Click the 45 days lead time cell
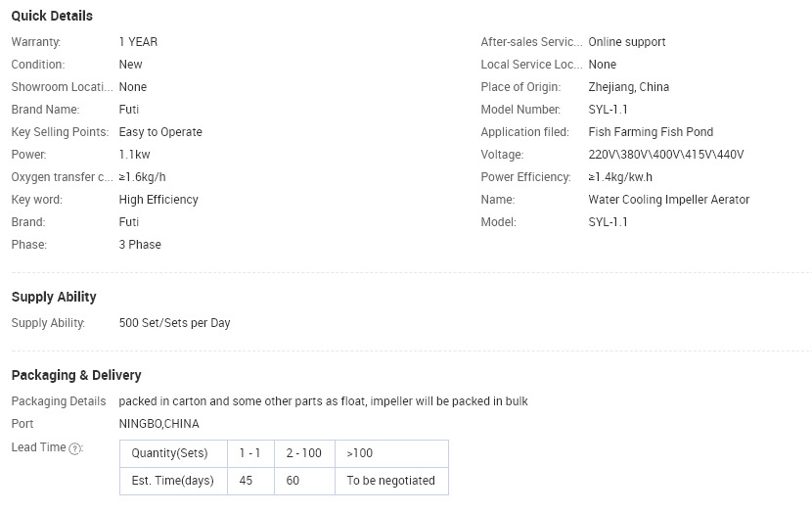Image resolution: width=812 pixels, height=514 pixels. [x=250, y=481]
